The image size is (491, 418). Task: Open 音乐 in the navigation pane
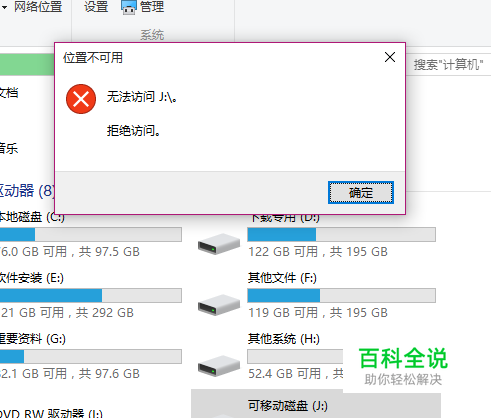pos(9,148)
